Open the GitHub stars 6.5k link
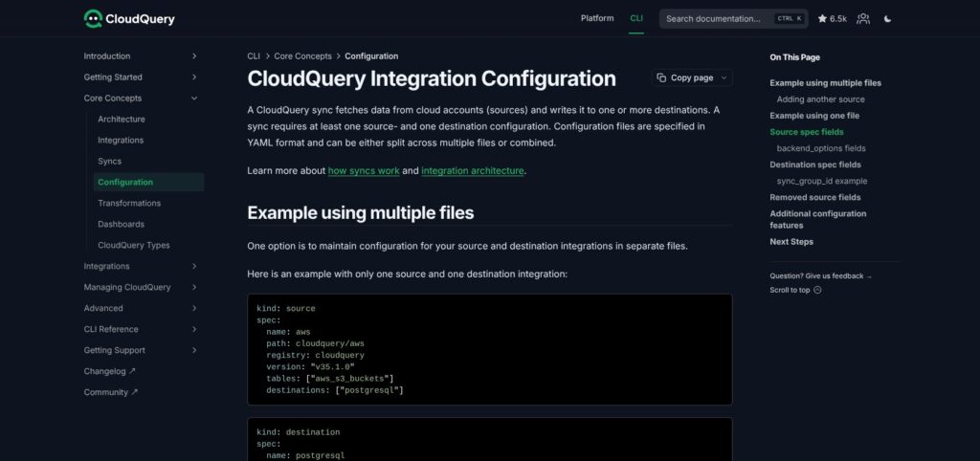Screen dimensions: 980x461 coord(832,19)
